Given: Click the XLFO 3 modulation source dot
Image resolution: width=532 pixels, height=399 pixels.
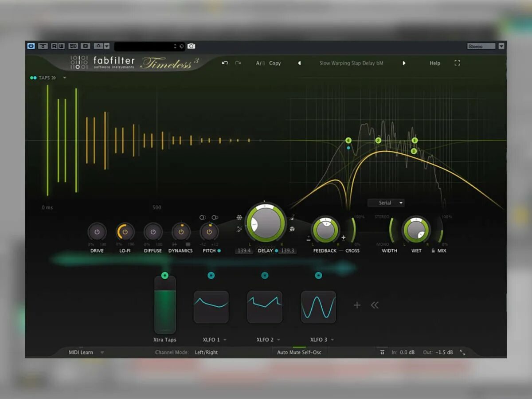Looking at the screenshot, I should 318,276.
